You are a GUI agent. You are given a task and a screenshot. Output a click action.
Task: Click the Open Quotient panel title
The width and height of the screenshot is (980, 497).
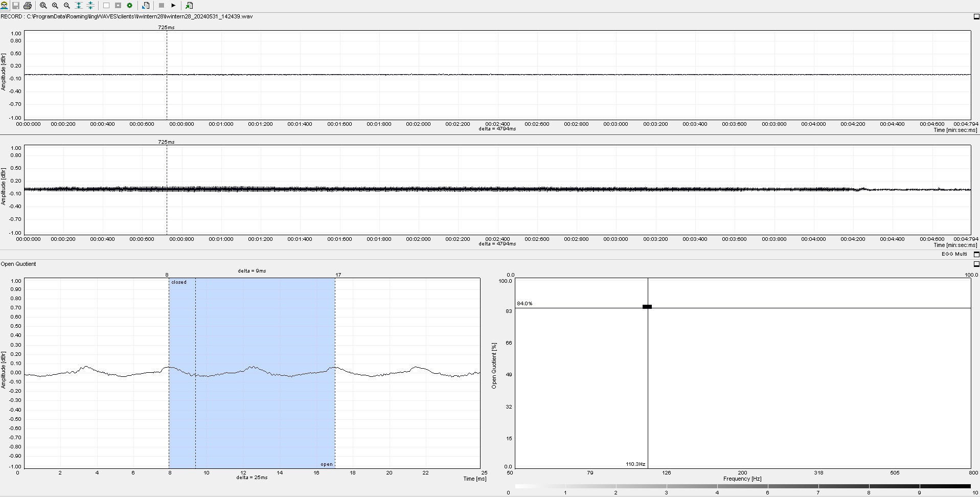click(x=18, y=264)
